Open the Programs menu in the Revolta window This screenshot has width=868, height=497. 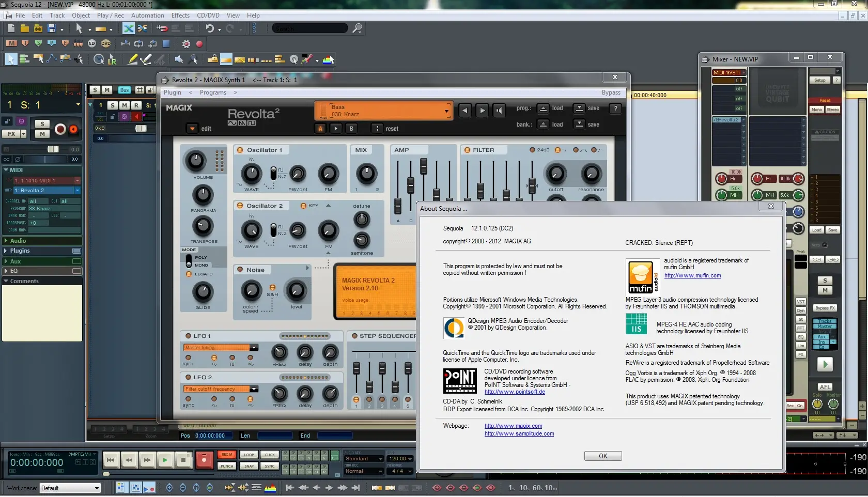point(213,92)
